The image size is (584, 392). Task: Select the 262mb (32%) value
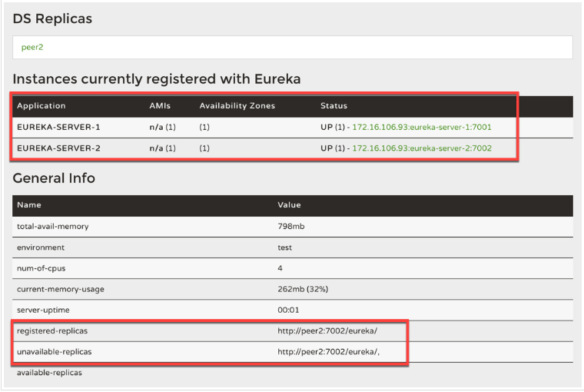303,289
